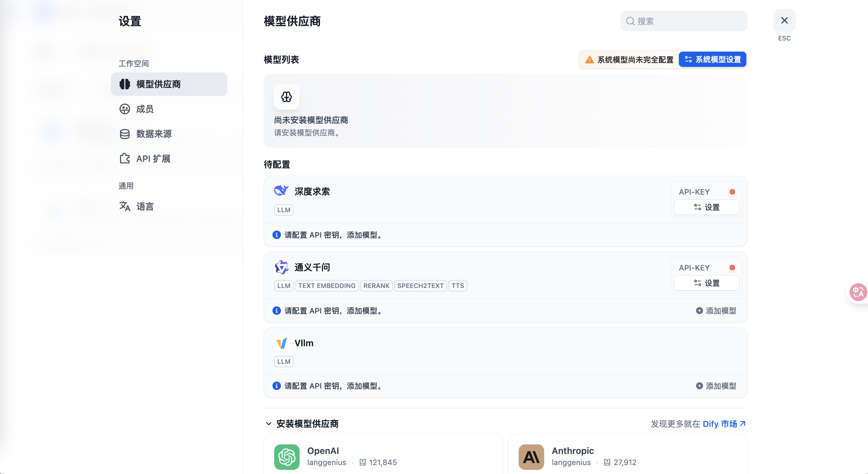Screen dimensions: 868x474
Task: Click the brain icon beside 模型供应商
Action: pos(125,84)
